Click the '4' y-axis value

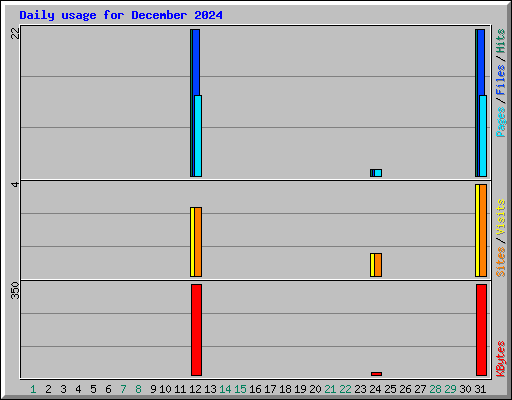[15, 184]
